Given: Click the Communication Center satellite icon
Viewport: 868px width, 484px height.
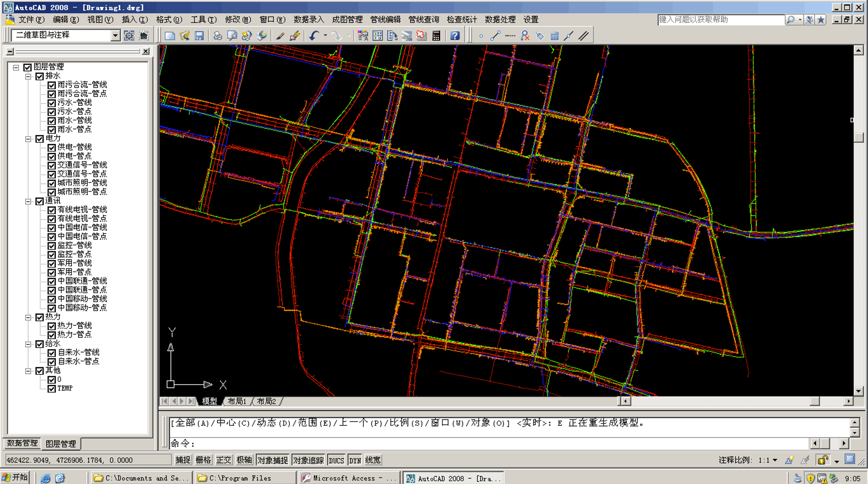Looking at the screenshot, I should tap(809, 20).
